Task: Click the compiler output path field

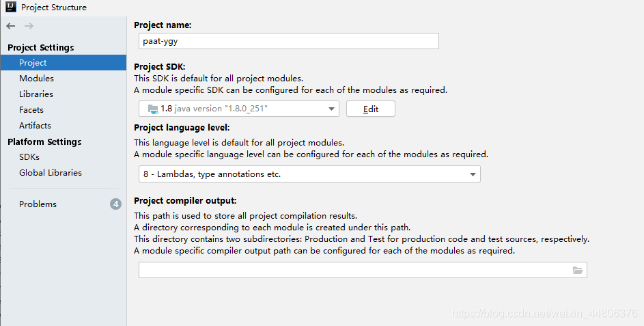Action: pos(363,270)
